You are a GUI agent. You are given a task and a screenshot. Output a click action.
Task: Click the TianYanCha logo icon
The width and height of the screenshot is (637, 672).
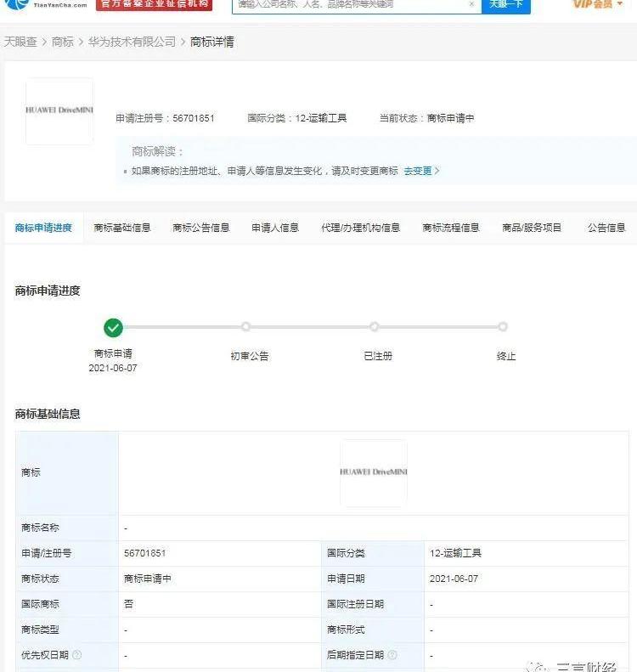pos(17,4)
